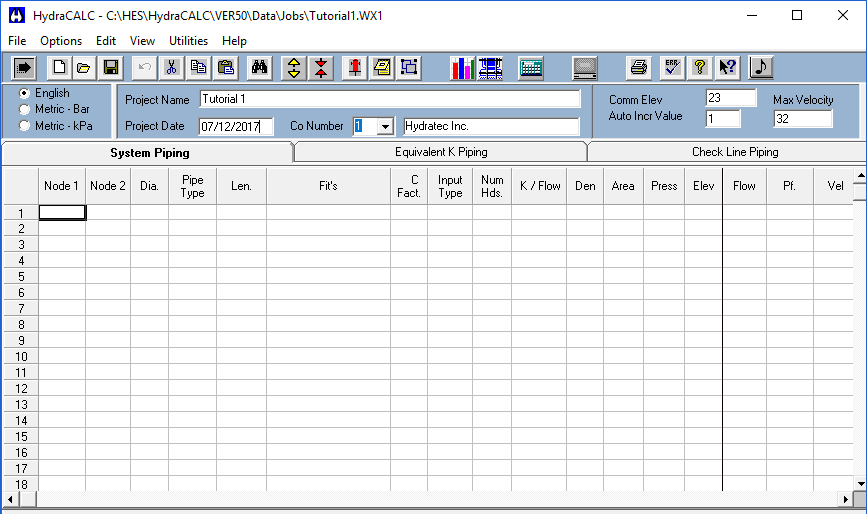Click the Hydratec Inc. company field

[x=491, y=126]
